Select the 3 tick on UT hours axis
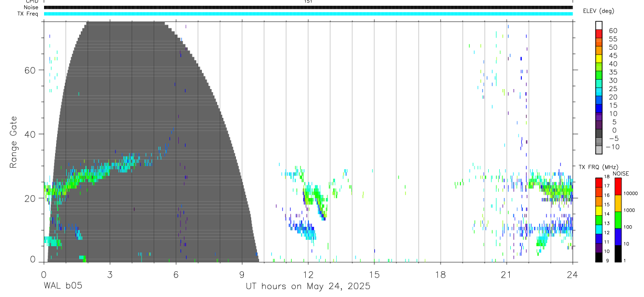The height and width of the screenshot is (297, 644). pos(110,273)
